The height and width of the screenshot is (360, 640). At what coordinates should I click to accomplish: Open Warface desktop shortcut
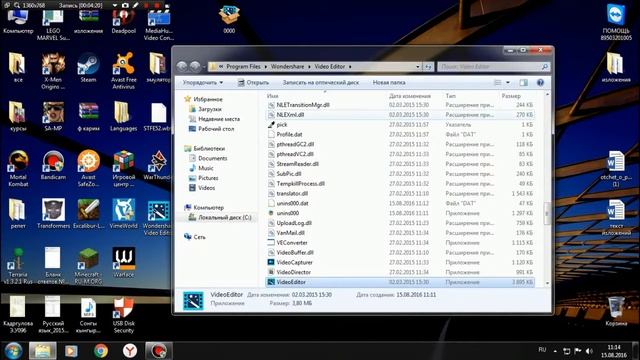click(123, 262)
